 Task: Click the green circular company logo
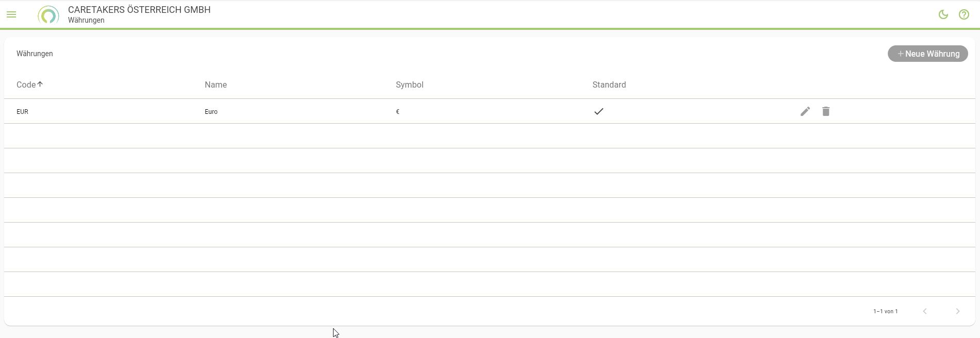click(x=48, y=15)
